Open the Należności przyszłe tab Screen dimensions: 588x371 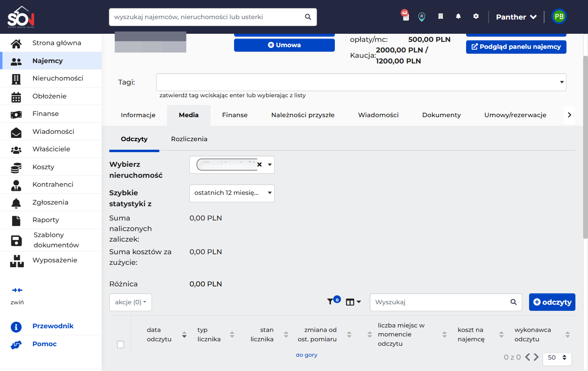click(303, 115)
